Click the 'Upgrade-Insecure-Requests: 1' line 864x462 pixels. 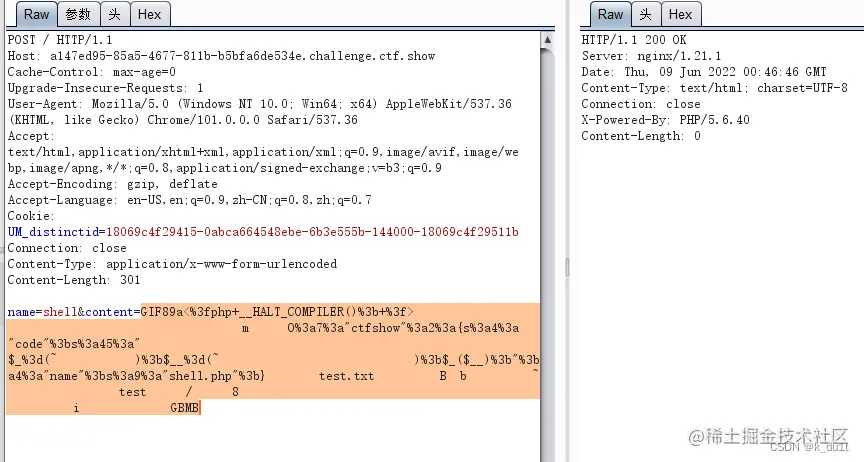[x=105, y=88]
